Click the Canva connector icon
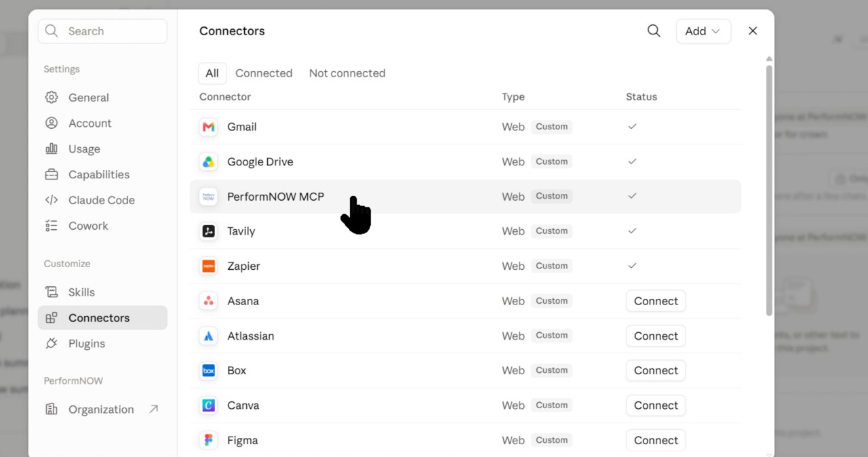 click(x=208, y=405)
